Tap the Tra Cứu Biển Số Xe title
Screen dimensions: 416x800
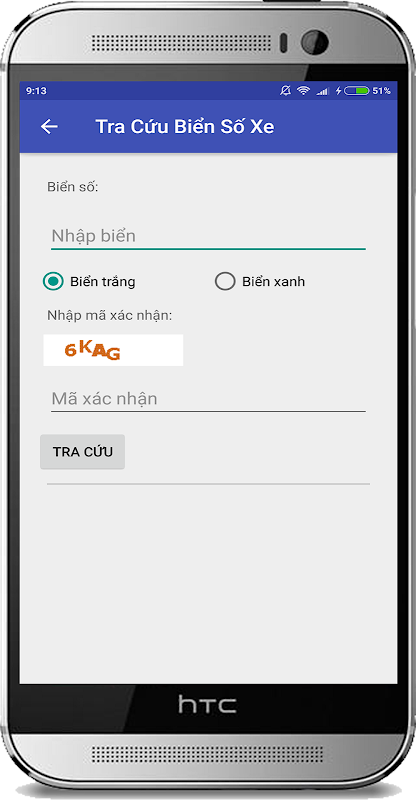(185, 127)
